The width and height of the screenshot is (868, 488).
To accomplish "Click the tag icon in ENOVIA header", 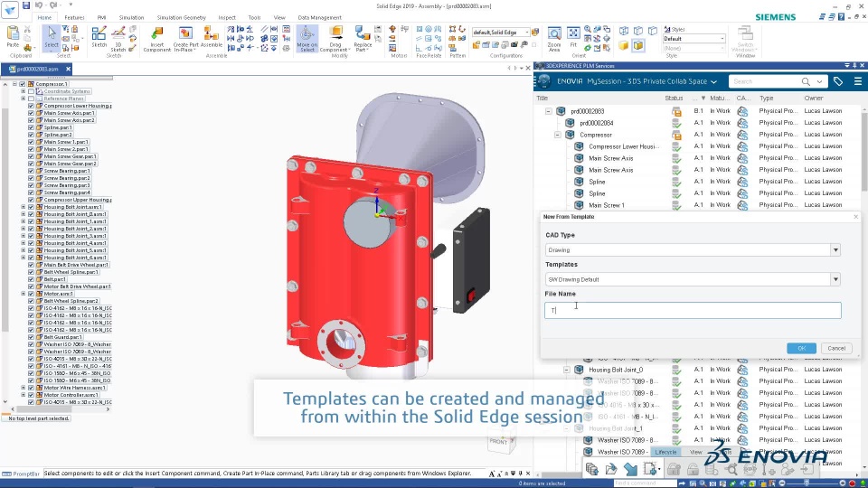I will (x=838, y=81).
